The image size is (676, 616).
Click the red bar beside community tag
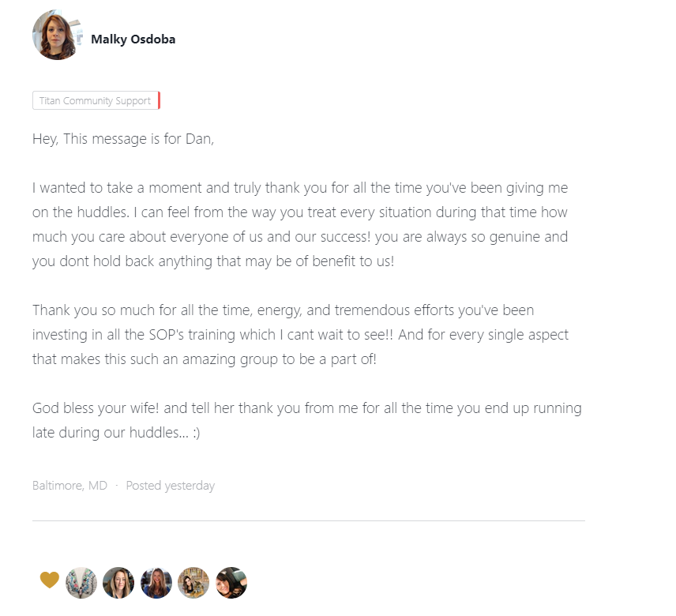pos(159,101)
